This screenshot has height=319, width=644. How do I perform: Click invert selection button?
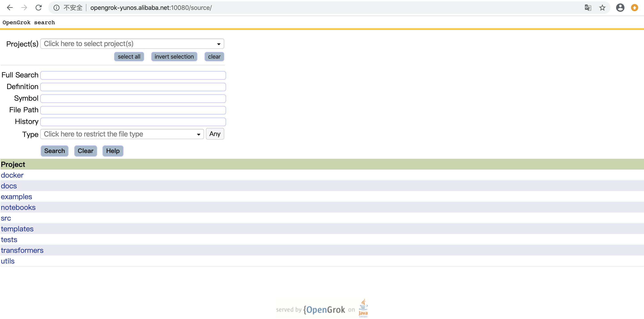pyautogui.click(x=174, y=57)
